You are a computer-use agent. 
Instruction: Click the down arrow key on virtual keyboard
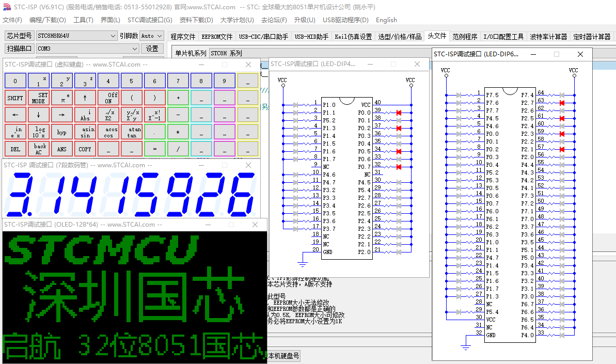(x=39, y=115)
